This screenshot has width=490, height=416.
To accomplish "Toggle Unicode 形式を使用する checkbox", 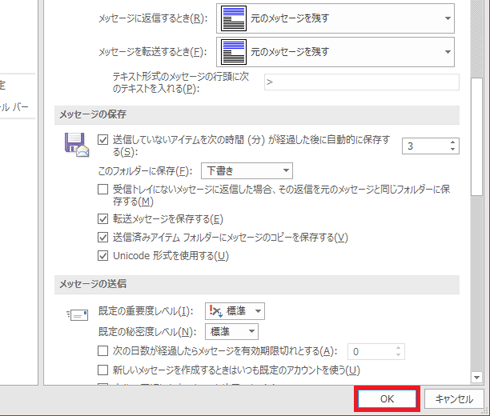I will click(103, 256).
